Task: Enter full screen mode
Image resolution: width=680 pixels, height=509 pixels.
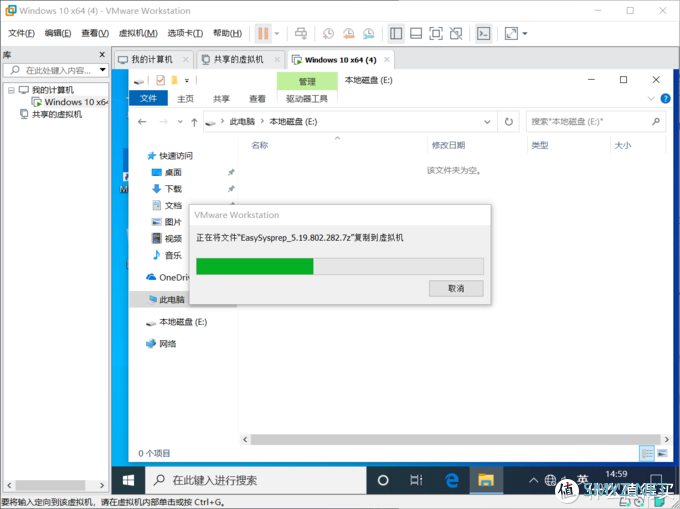Action: pyautogui.click(x=436, y=33)
